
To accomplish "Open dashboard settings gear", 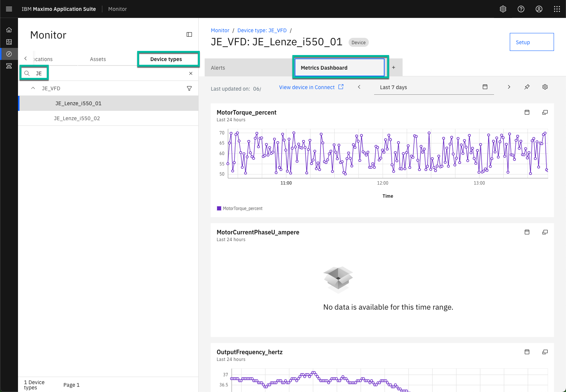I will point(545,87).
